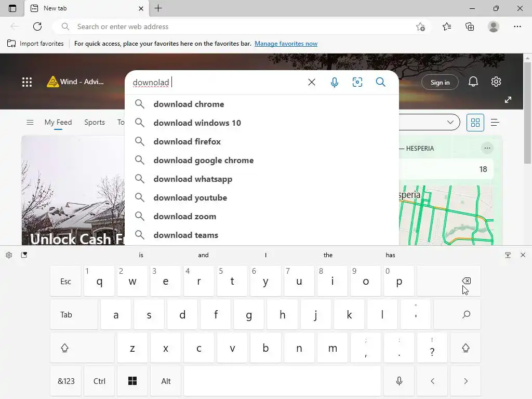The image size is (532, 399).
Task: Pick keyboard prediction "the"
Action: [x=328, y=255]
